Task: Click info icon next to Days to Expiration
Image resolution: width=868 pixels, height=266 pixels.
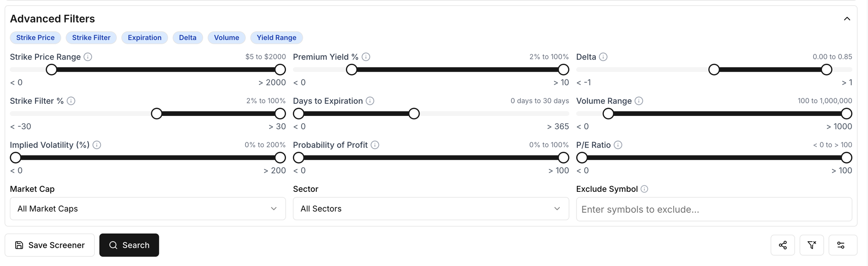Action: coord(370,101)
